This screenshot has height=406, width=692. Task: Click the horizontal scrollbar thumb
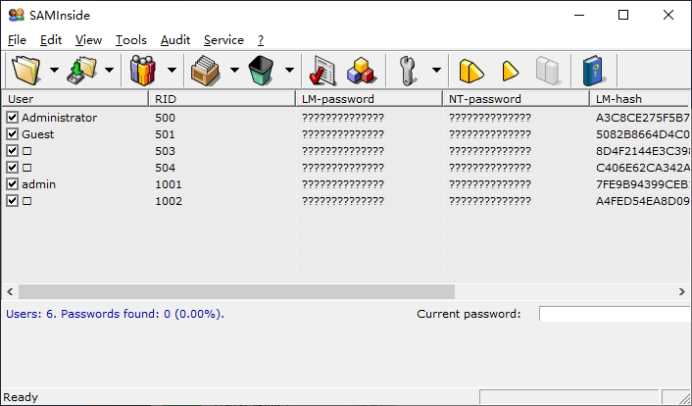coord(237,292)
